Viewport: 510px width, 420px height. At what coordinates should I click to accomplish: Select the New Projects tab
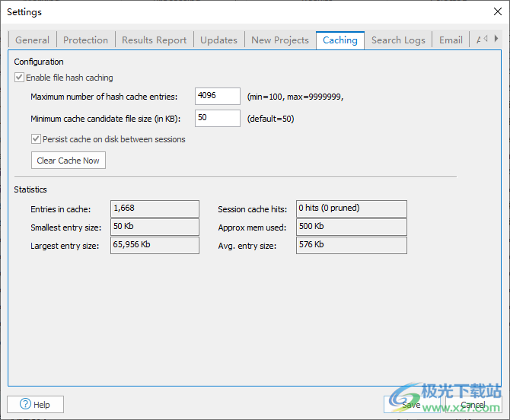point(280,40)
